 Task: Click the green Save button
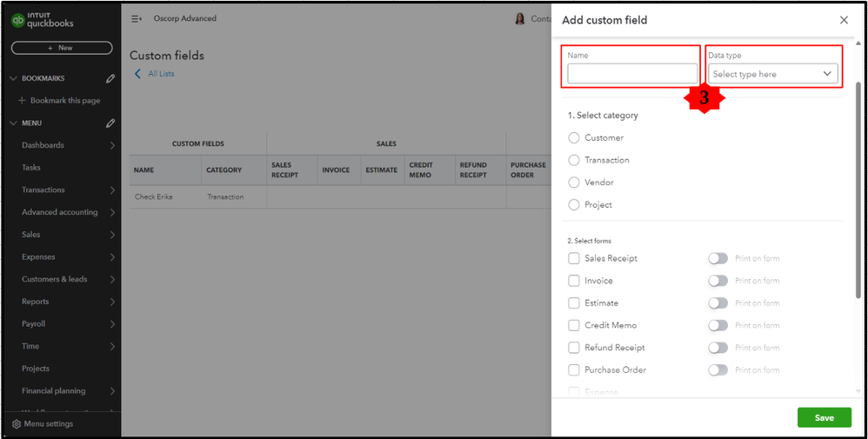(824, 417)
